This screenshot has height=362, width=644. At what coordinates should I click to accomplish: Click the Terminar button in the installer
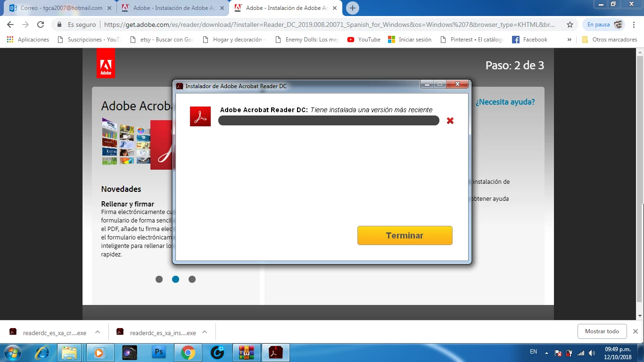[405, 235]
